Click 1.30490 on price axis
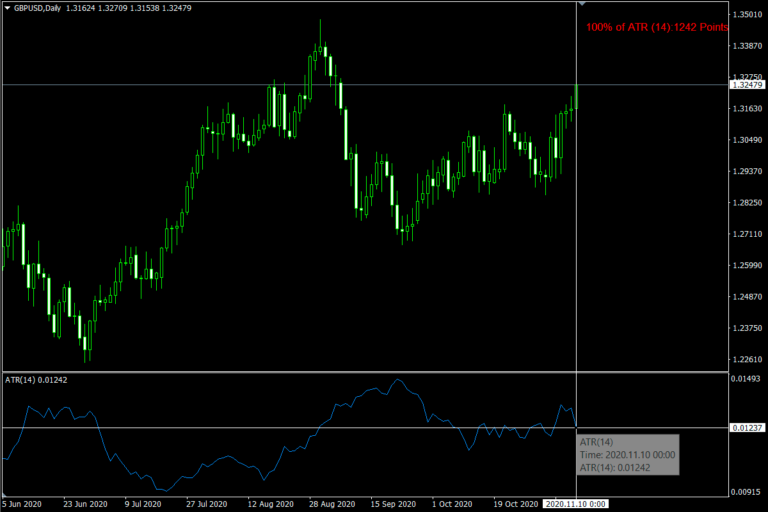The height and width of the screenshot is (512, 768). point(747,140)
